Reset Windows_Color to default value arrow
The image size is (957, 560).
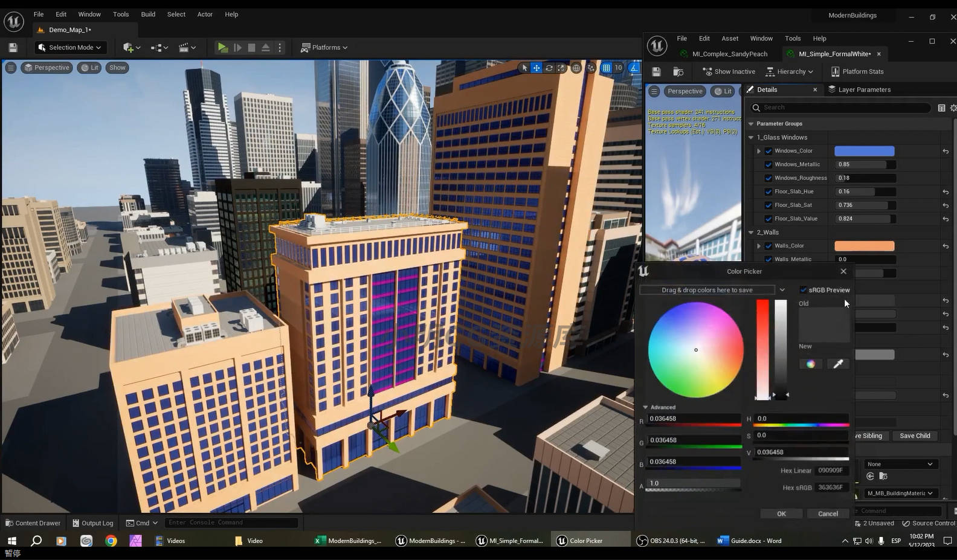coord(946,152)
